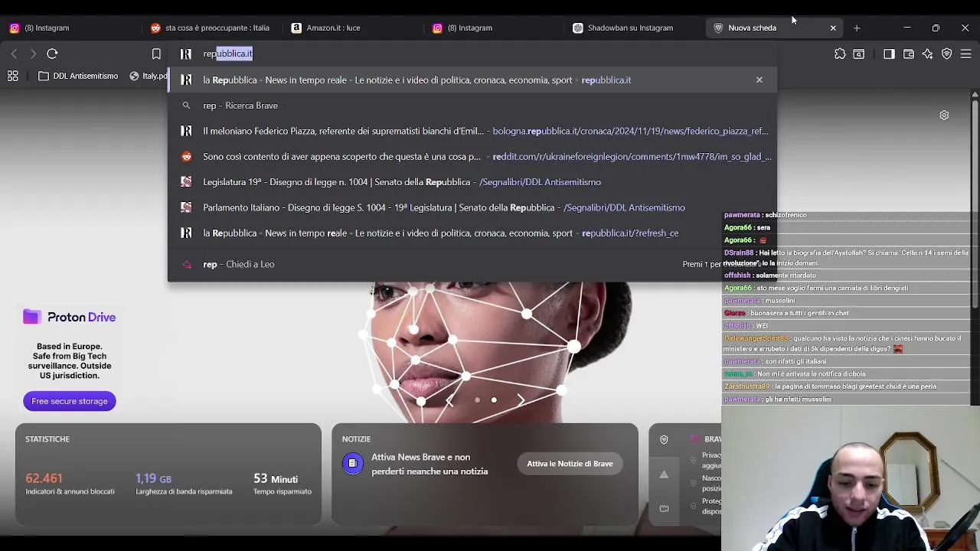Click the Proton Drive logo

tap(70, 317)
